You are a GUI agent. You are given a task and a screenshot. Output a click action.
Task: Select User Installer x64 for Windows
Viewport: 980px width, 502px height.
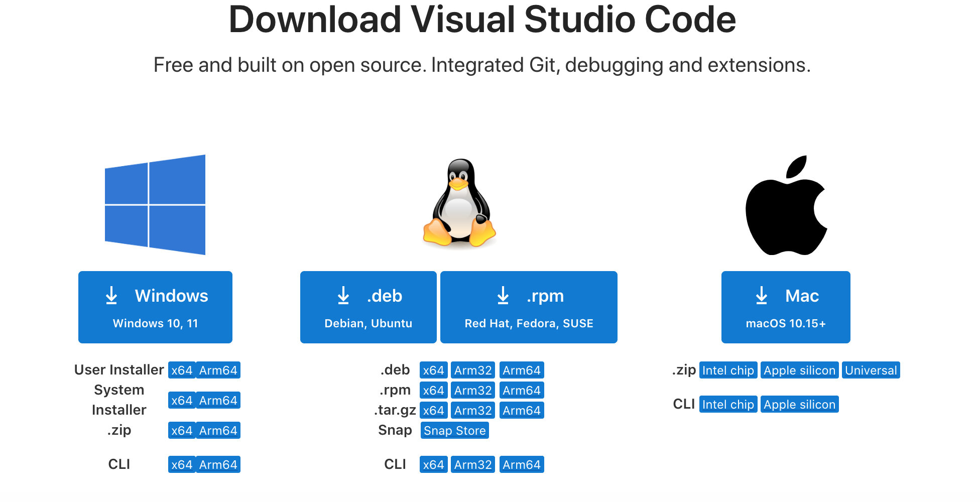pyautogui.click(x=182, y=370)
